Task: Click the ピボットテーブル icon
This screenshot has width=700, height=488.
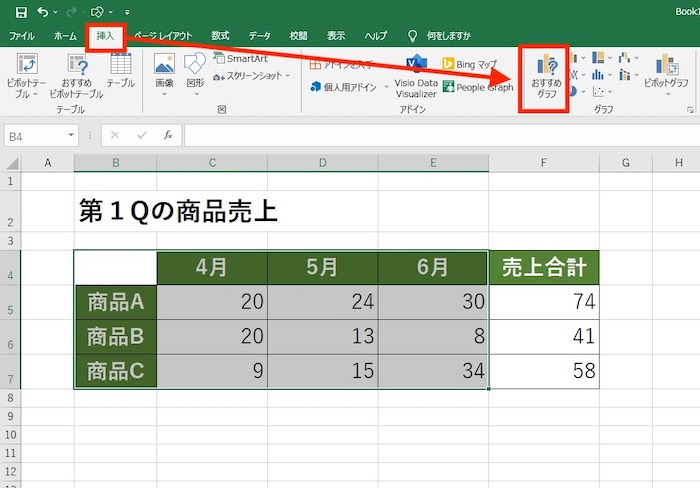Action: [27, 64]
